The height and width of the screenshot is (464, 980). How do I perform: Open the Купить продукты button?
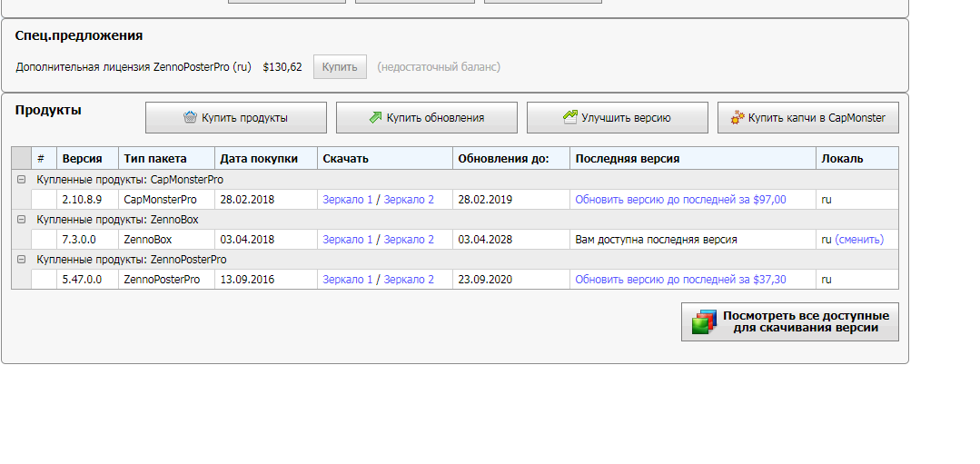(x=236, y=117)
